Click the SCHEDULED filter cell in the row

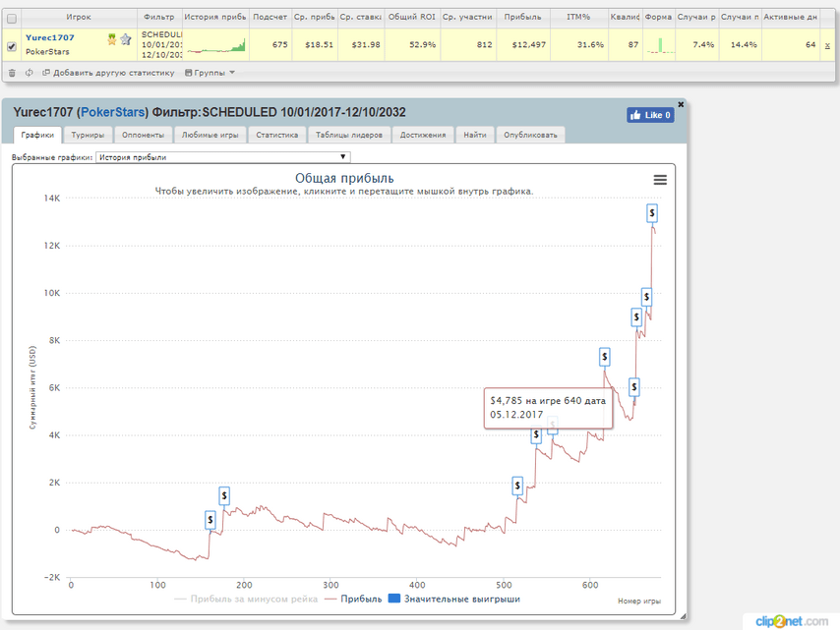(161, 45)
